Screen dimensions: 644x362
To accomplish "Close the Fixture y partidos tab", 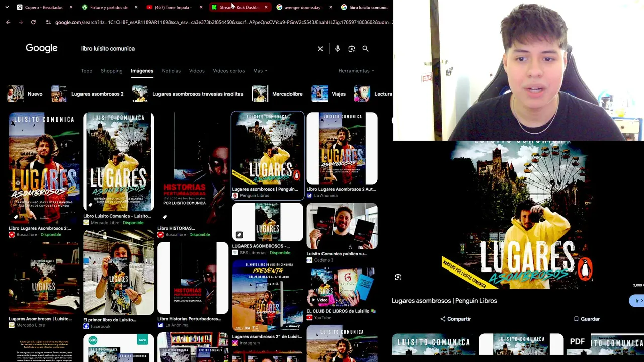I will pyautogui.click(x=136, y=7).
